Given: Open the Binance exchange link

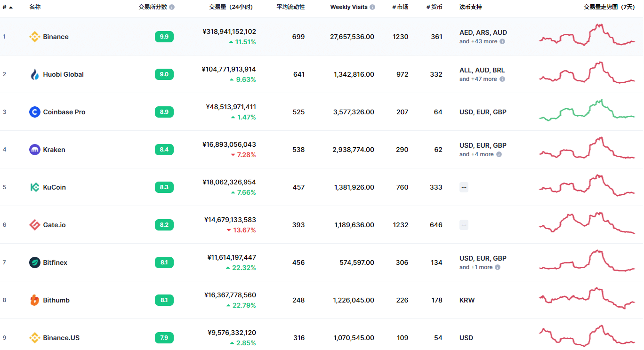Looking at the screenshot, I should pyautogui.click(x=56, y=37).
